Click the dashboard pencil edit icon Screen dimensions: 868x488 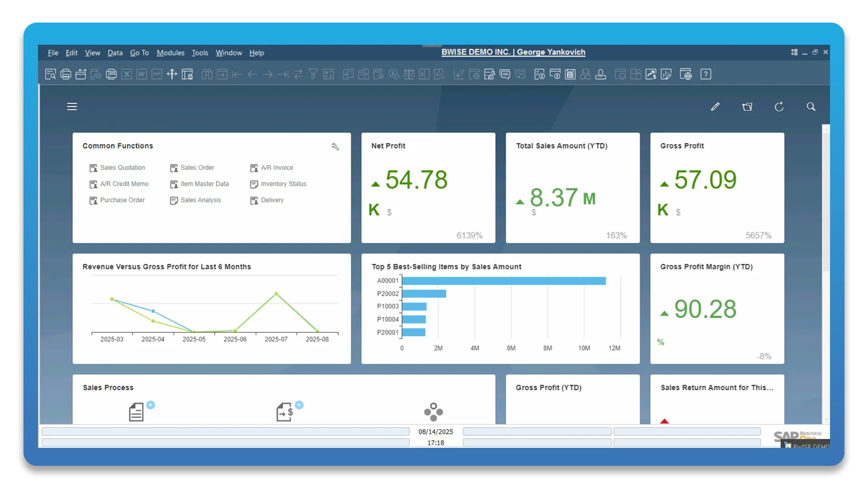pos(715,107)
